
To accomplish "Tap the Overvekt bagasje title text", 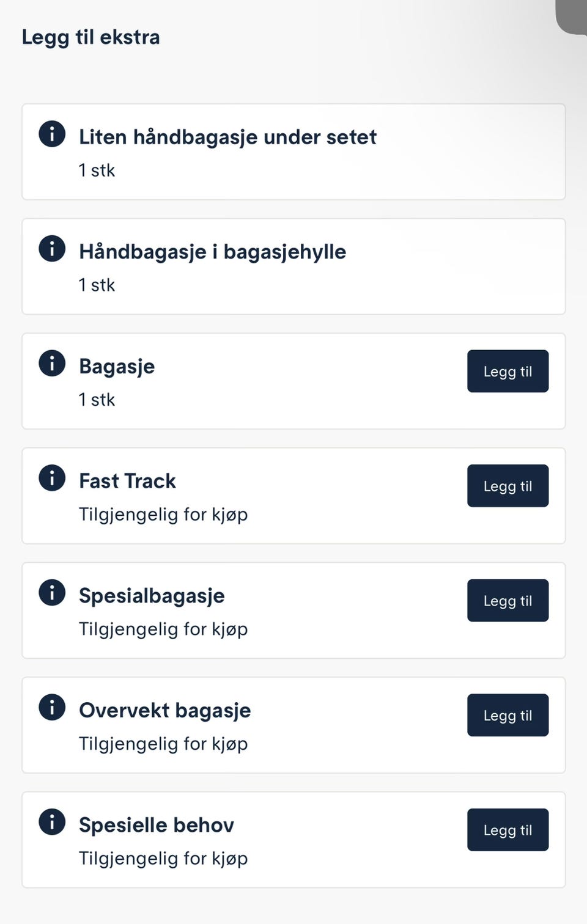I will click(164, 710).
